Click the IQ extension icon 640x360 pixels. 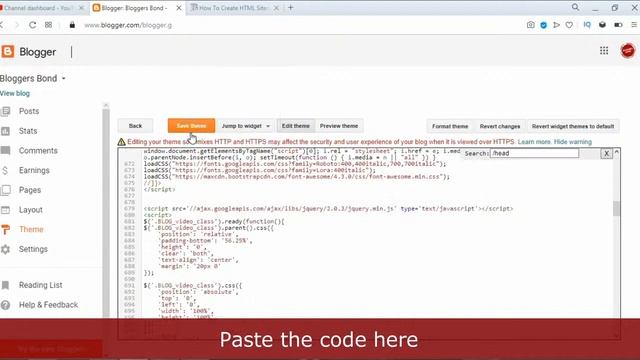587,25
